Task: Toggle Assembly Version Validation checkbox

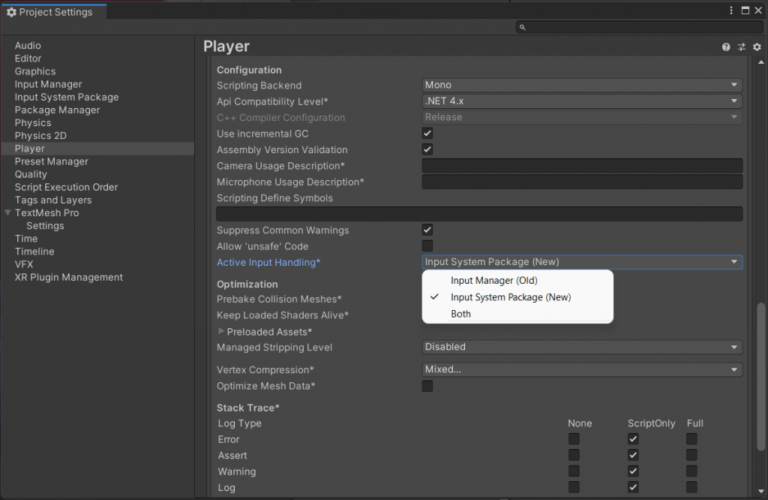Action: coord(428,149)
